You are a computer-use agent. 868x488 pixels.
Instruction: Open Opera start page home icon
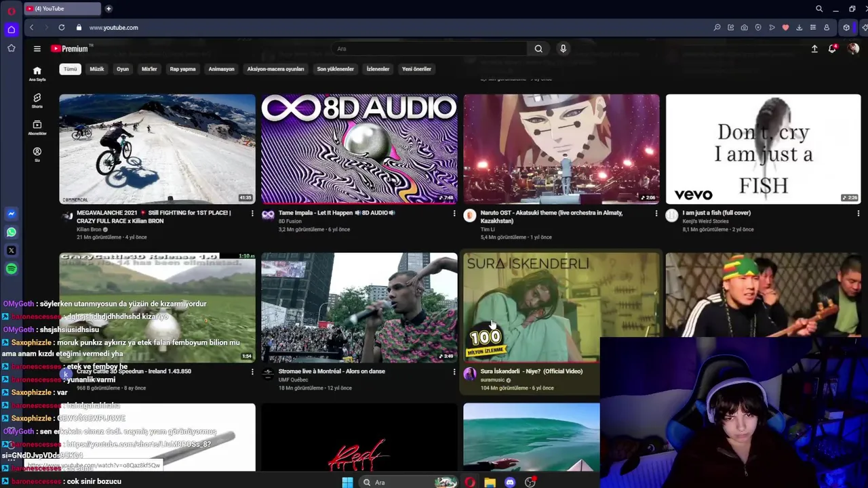(12, 30)
